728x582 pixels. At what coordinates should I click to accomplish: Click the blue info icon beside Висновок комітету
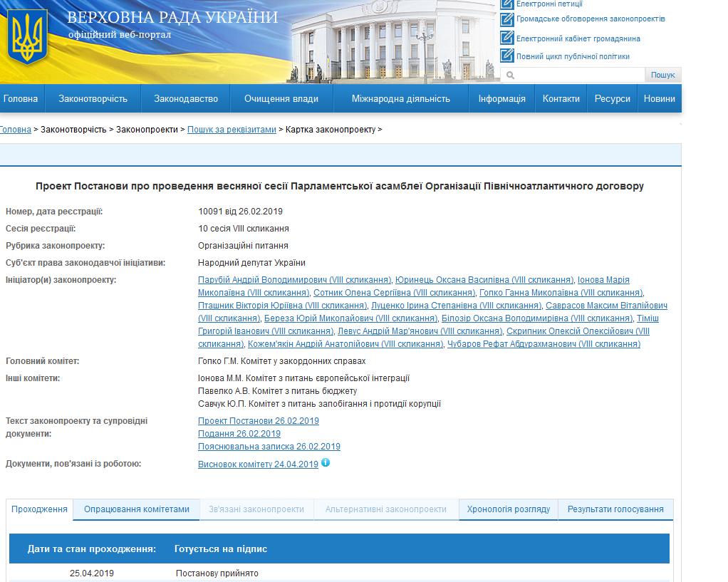tap(326, 462)
